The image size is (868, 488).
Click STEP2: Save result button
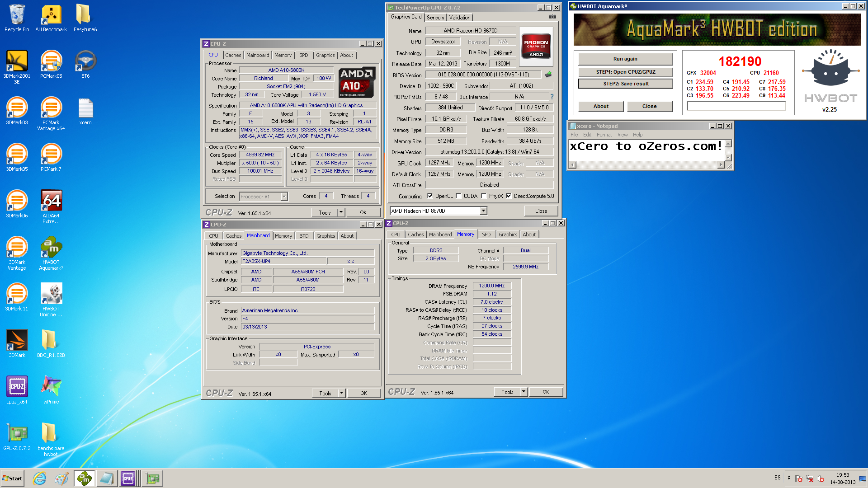click(x=625, y=84)
